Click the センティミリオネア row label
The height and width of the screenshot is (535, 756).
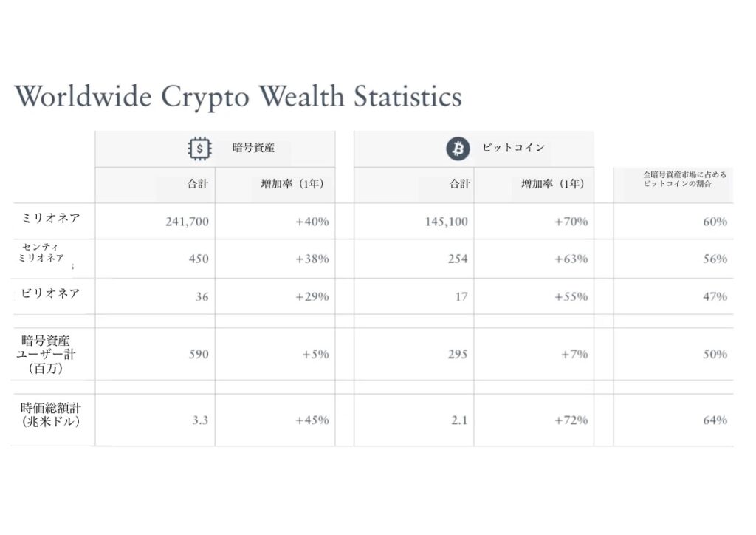point(41,252)
